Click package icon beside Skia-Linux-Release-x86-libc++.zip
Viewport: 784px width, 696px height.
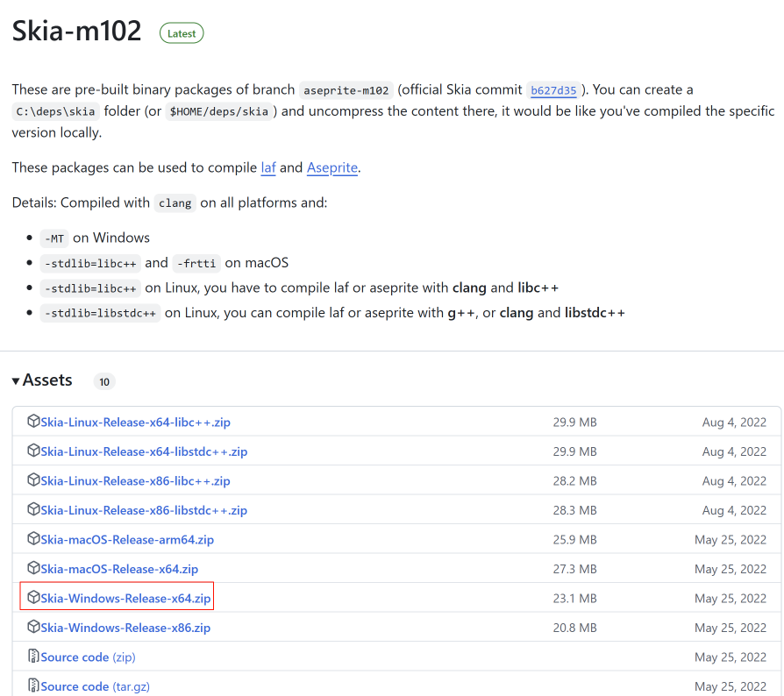[33, 480]
